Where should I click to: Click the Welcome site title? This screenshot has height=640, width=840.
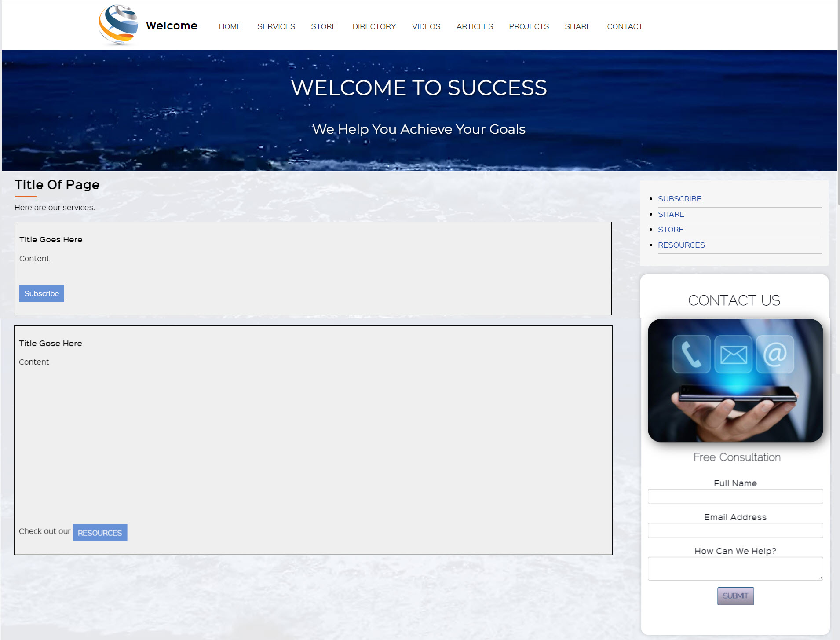click(x=172, y=26)
